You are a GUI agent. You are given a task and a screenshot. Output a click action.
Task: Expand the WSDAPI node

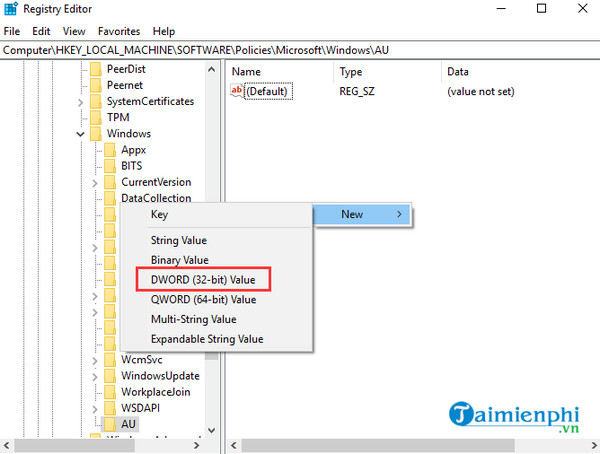pyautogui.click(x=95, y=409)
